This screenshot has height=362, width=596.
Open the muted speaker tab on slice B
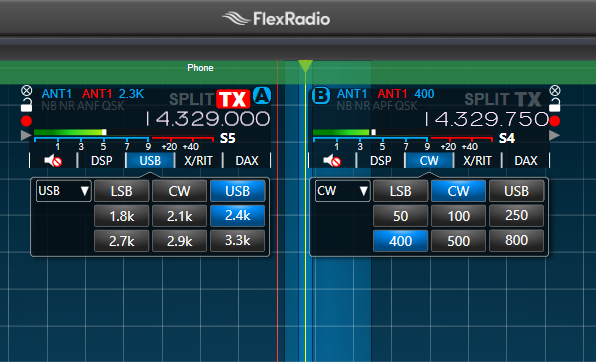click(x=332, y=160)
